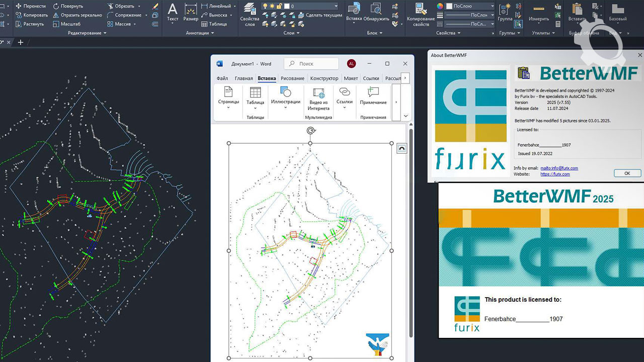Viewport: 644px width, 362px height.
Task: Click the Размер dimension tool
Action: [x=191, y=12]
